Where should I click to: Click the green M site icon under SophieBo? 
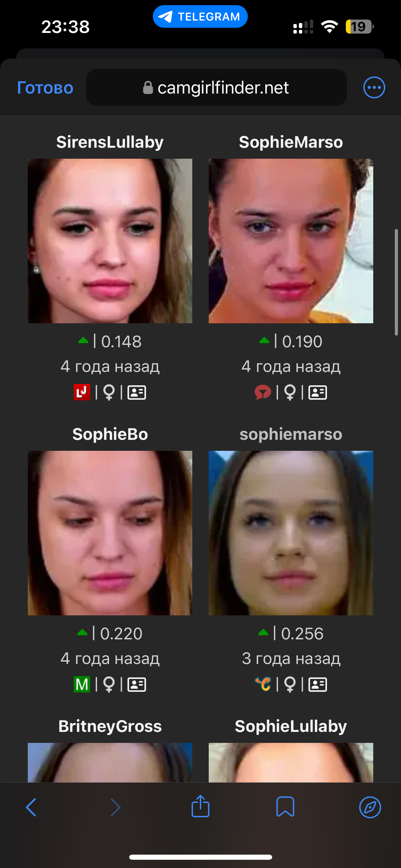click(82, 684)
